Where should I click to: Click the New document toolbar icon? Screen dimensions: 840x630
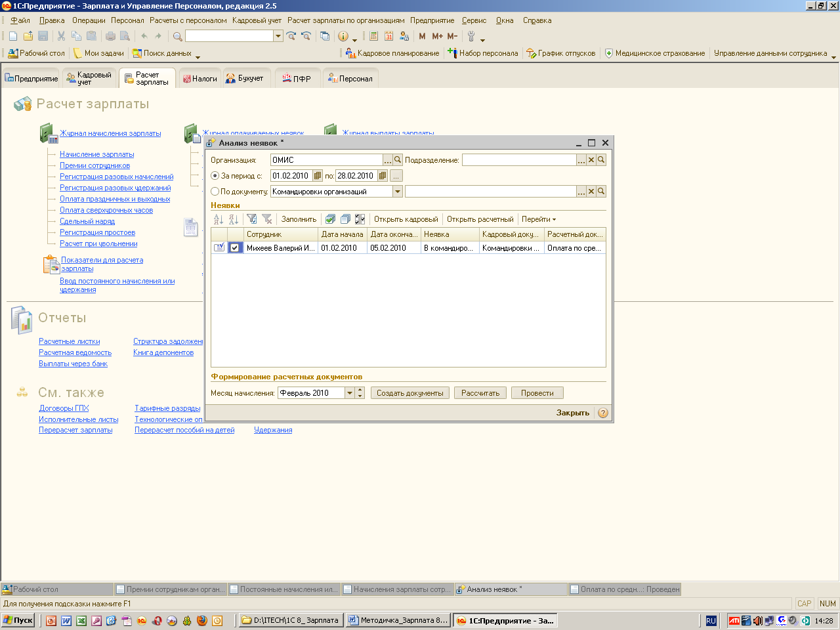[13, 36]
